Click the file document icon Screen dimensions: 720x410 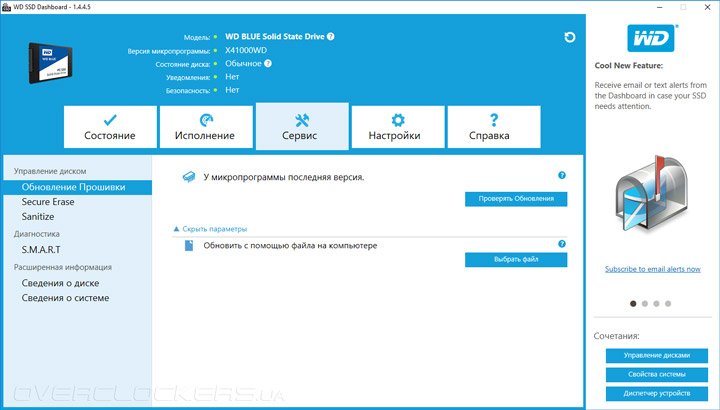coord(189,246)
